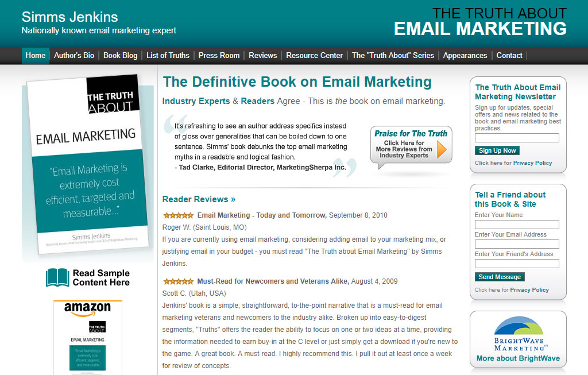This screenshot has width=588, height=375.
Task: Click the newsletter Privacy Policy link
Action: [x=532, y=163]
